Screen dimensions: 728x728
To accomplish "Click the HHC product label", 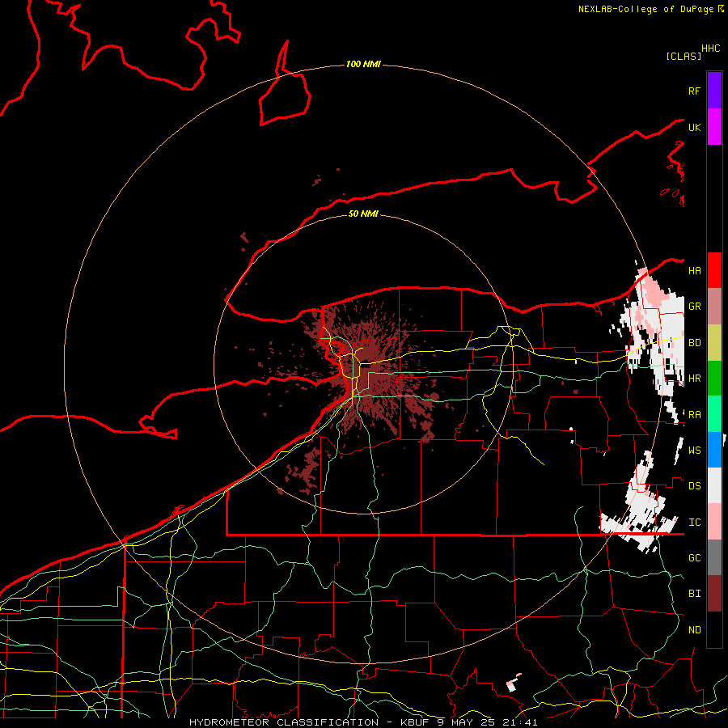I will pos(711,49).
